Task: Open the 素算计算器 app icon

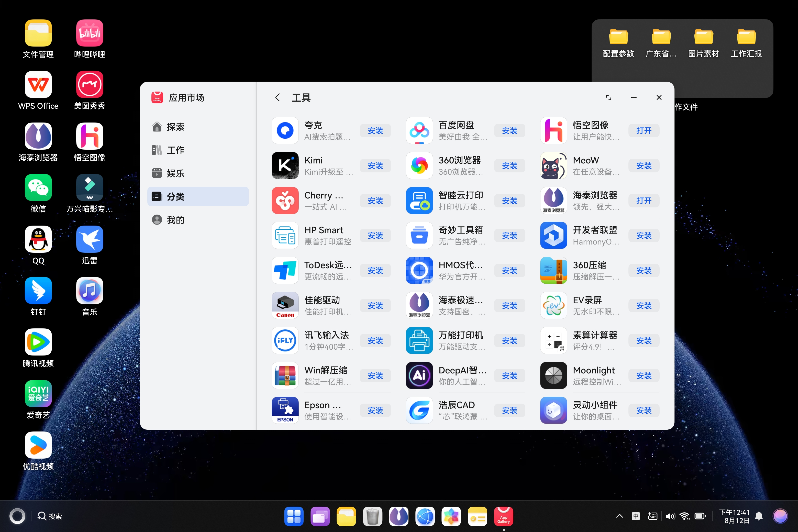Action: pos(554,340)
